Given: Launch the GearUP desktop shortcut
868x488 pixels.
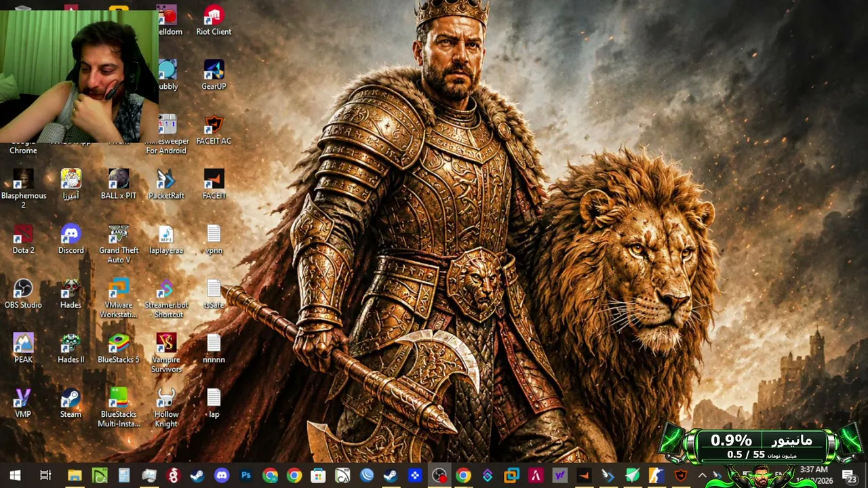Looking at the screenshot, I should tap(214, 75).
